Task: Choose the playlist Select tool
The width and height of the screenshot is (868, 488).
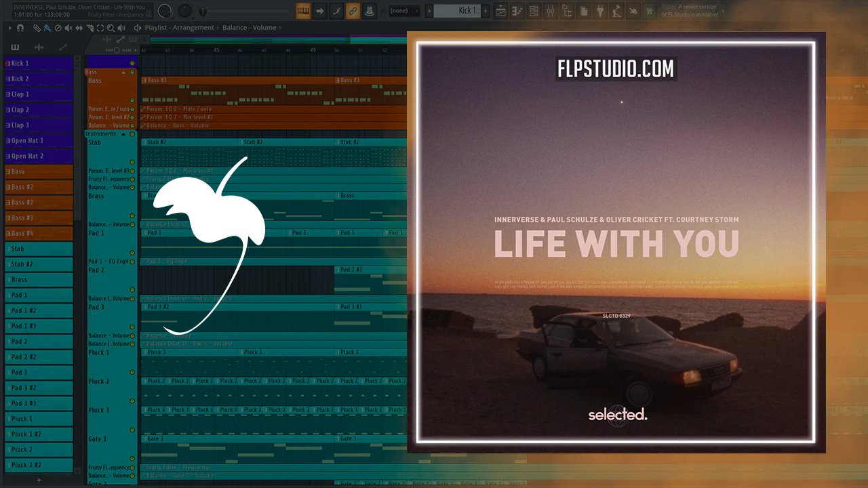Action: (101, 28)
